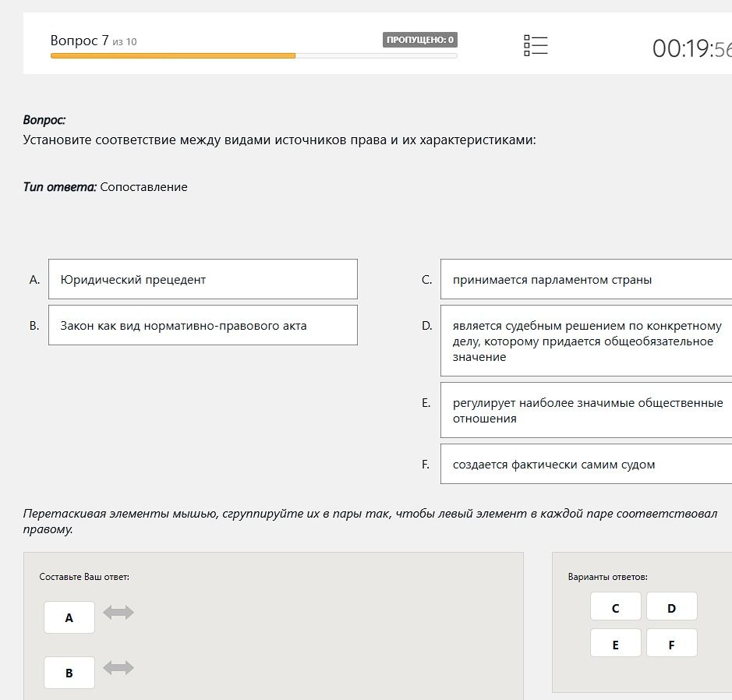Click the 'принимается парламентом страны' box

click(x=586, y=279)
